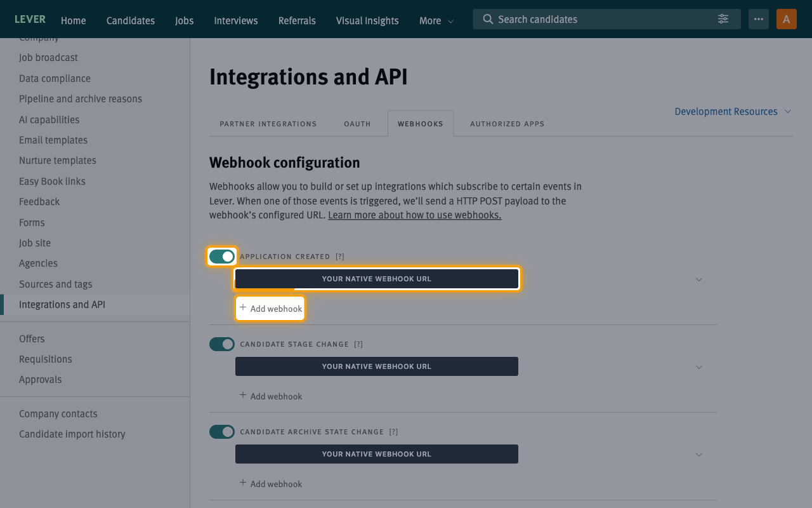
Task: Switch to the OAuth tab
Action: coord(357,124)
